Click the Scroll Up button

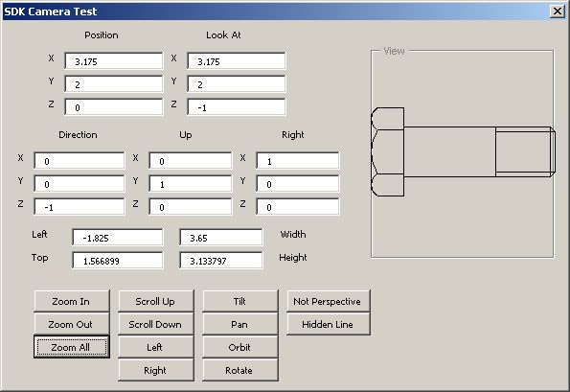click(x=156, y=301)
